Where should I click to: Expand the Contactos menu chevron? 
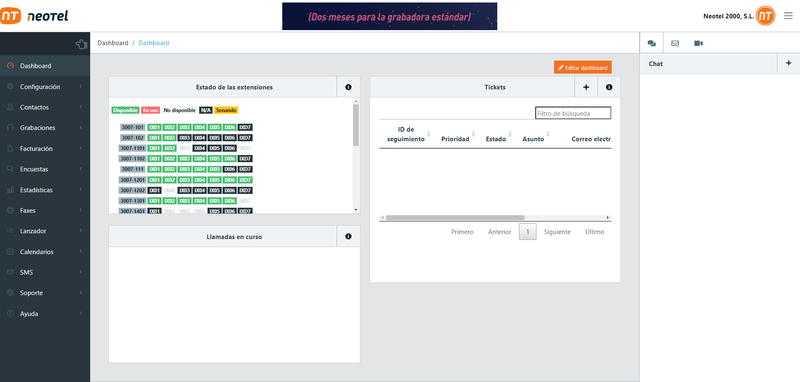pos(81,107)
